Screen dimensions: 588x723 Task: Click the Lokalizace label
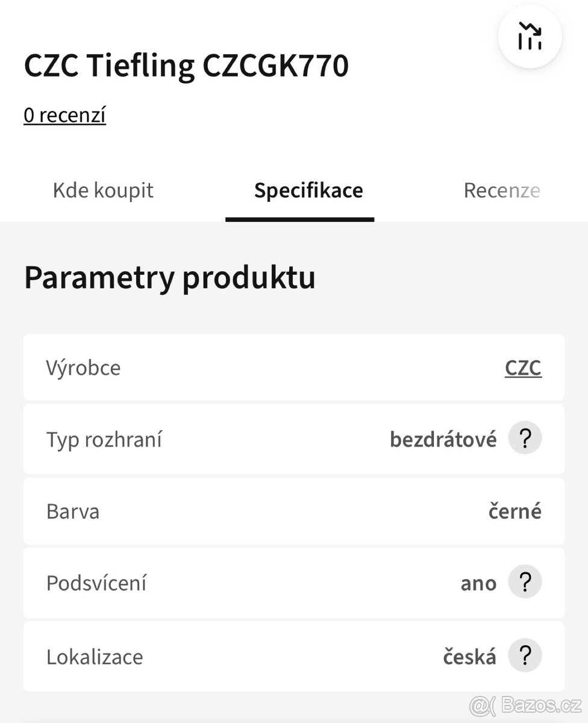95,656
